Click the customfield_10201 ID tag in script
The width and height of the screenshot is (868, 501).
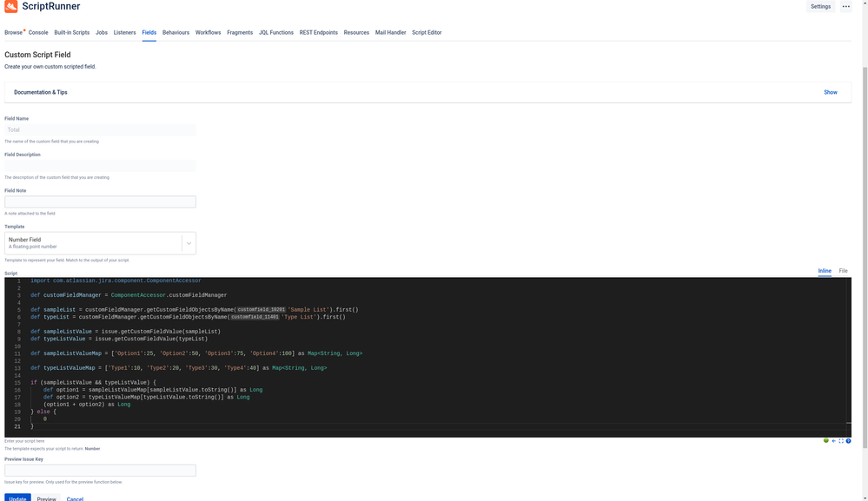[x=262, y=310]
